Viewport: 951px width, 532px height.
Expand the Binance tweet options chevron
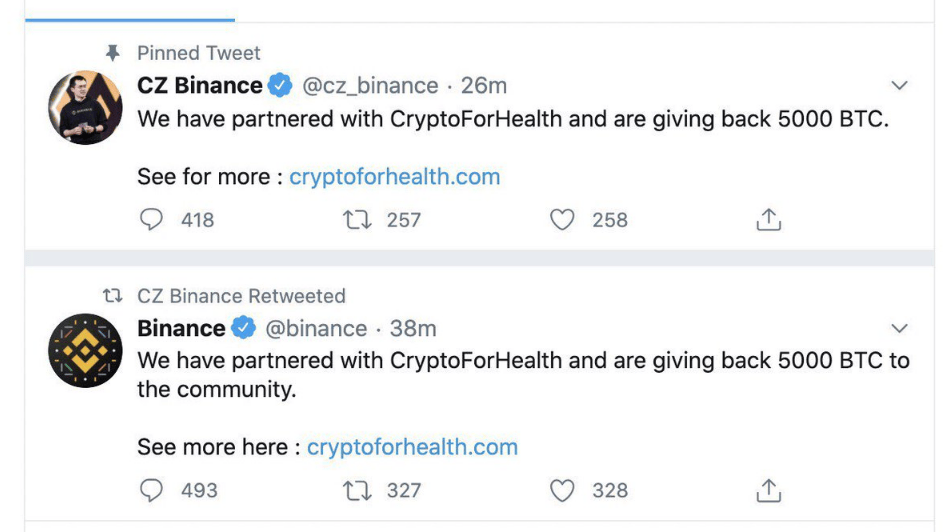click(x=899, y=328)
